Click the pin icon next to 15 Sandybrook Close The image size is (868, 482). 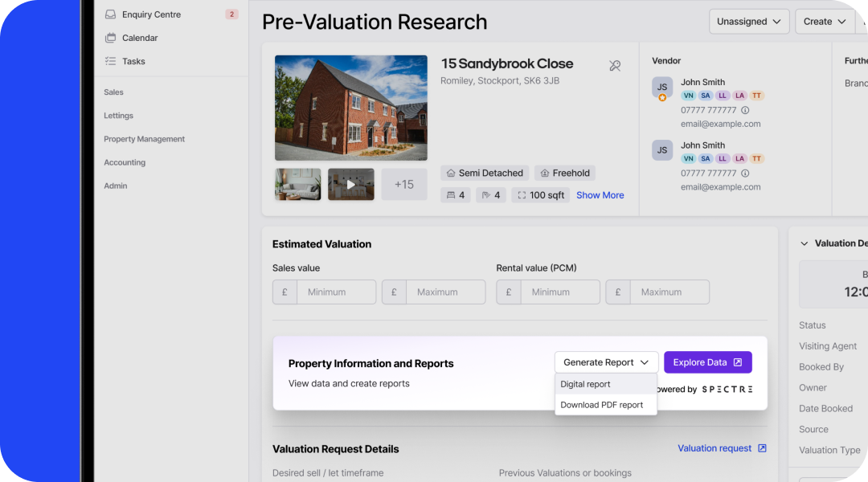click(x=615, y=65)
